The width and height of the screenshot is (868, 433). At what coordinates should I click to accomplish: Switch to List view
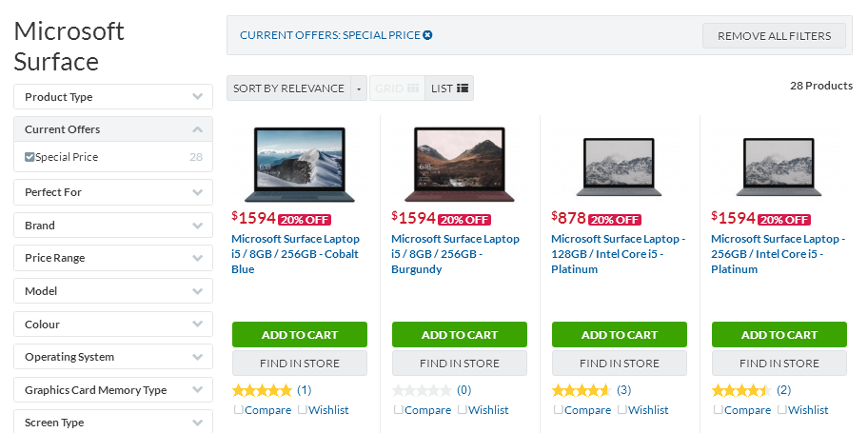tap(449, 89)
